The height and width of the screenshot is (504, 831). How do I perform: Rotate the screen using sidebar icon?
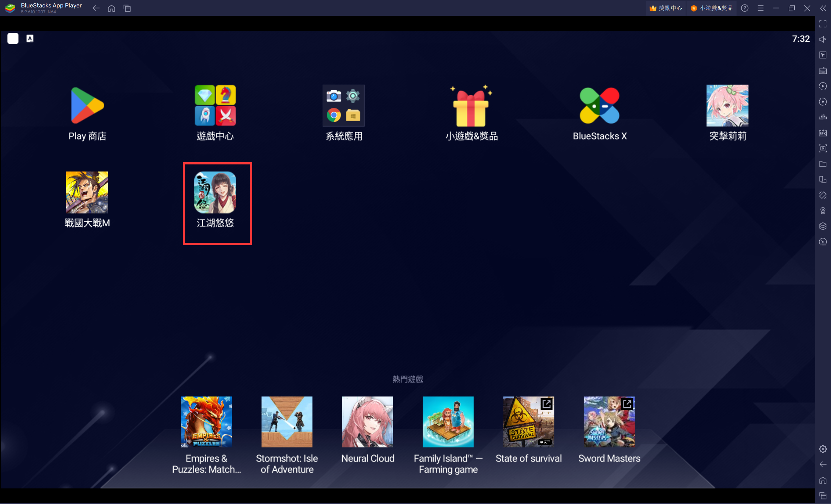coord(823,195)
